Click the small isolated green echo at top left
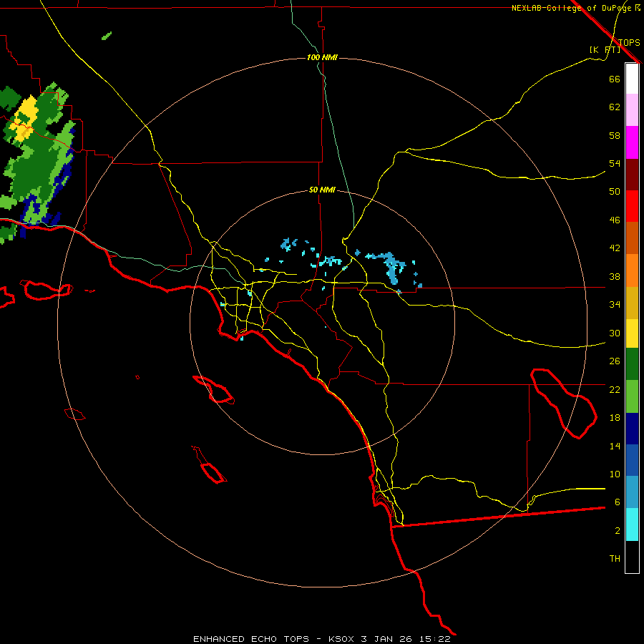The width and height of the screenshot is (644, 644). pos(107,36)
